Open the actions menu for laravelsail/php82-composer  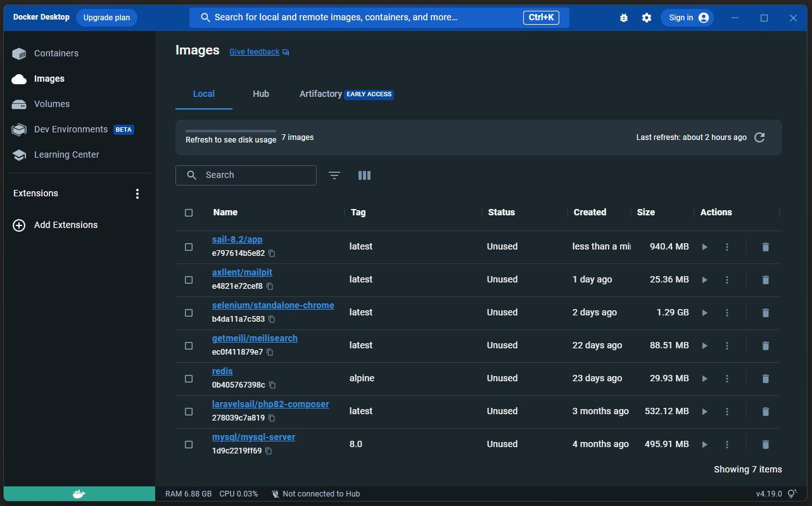tap(726, 411)
